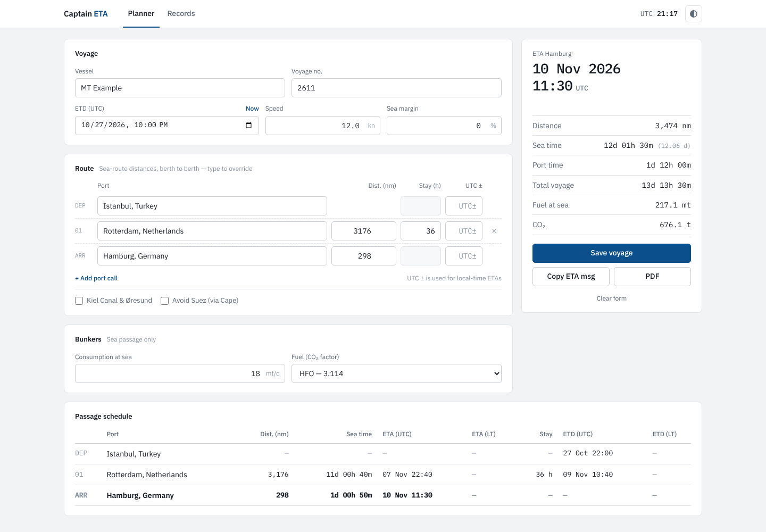Edit Rotterdam, Netherlands port field
Image resolution: width=766 pixels, height=532 pixels.
(212, 231)
